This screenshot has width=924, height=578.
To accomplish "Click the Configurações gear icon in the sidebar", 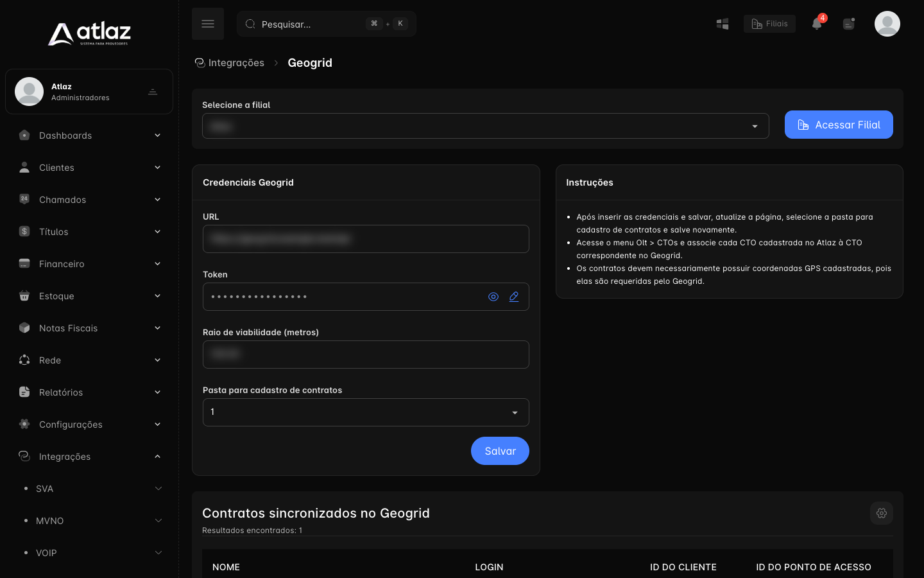I will click(x=24, y=424).
